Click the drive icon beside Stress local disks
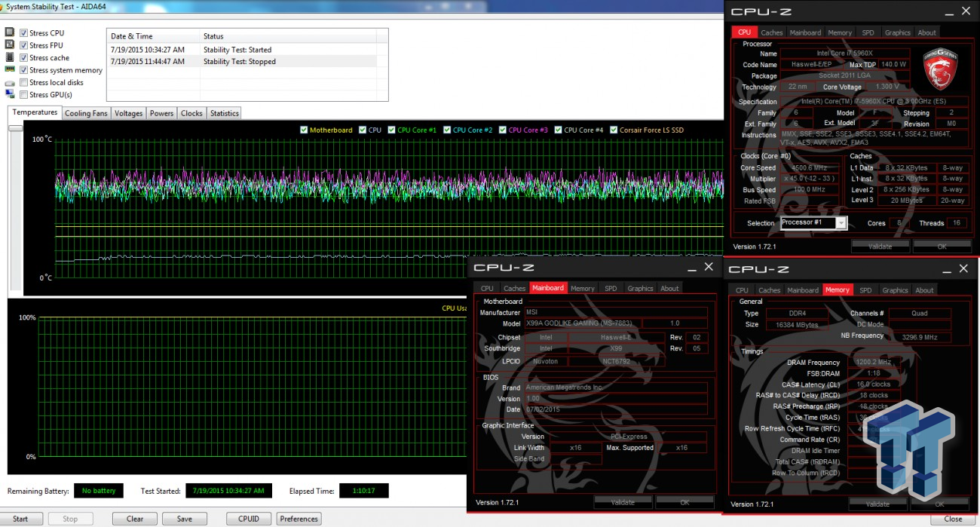 click(x=10, y=83)
